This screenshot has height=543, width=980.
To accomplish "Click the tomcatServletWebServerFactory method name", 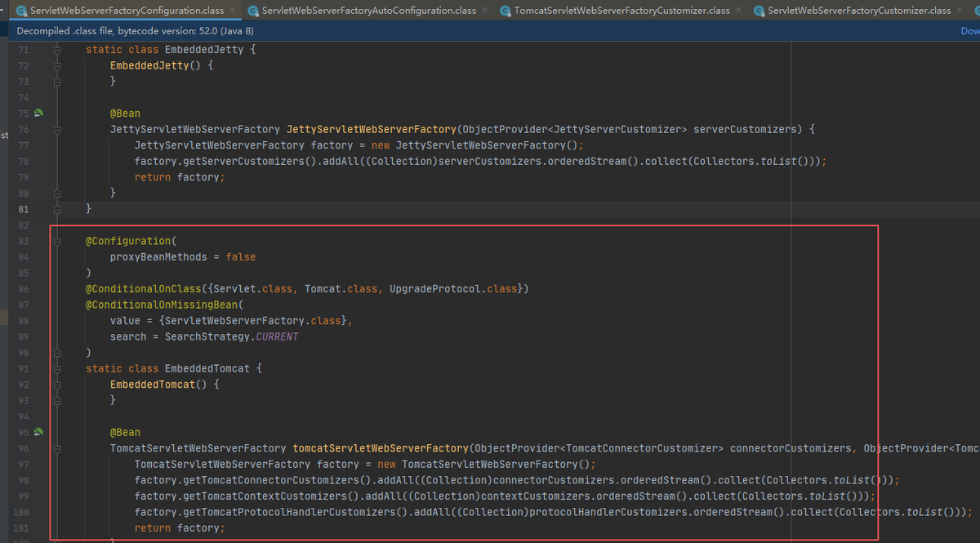I will click(x=381, y=448).
